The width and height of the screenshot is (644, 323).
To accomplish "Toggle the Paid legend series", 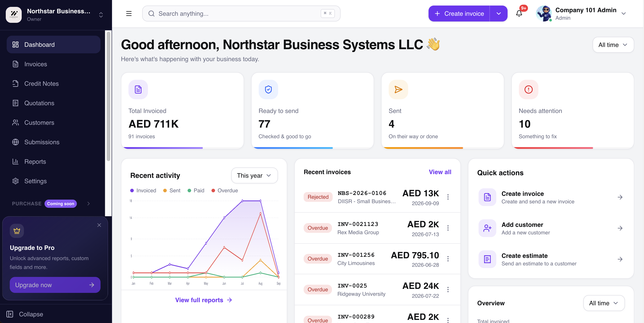I will 196,191.
